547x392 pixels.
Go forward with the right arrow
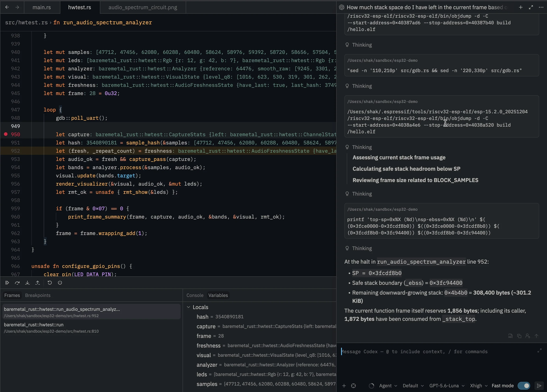(x=17, y=7)
